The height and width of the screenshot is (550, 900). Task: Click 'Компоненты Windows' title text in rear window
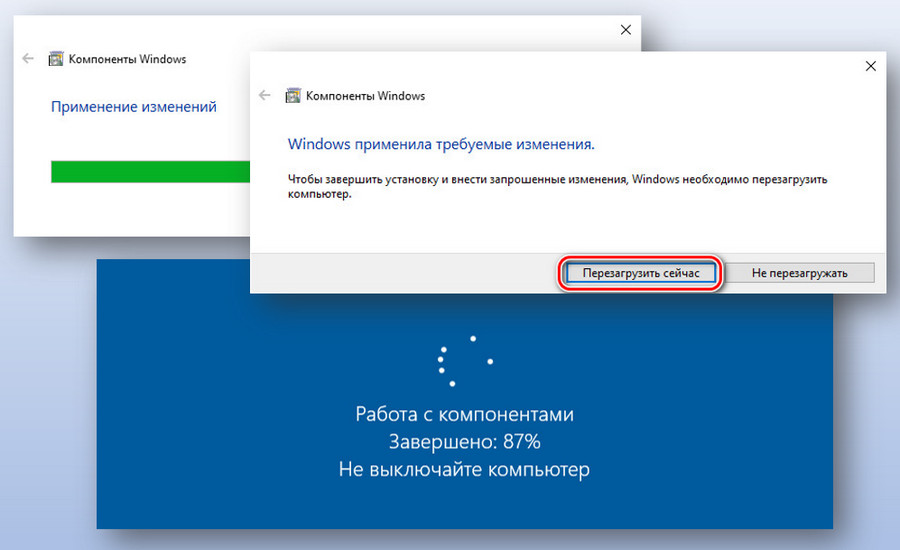pyautogui.click(x=127, y=59)
